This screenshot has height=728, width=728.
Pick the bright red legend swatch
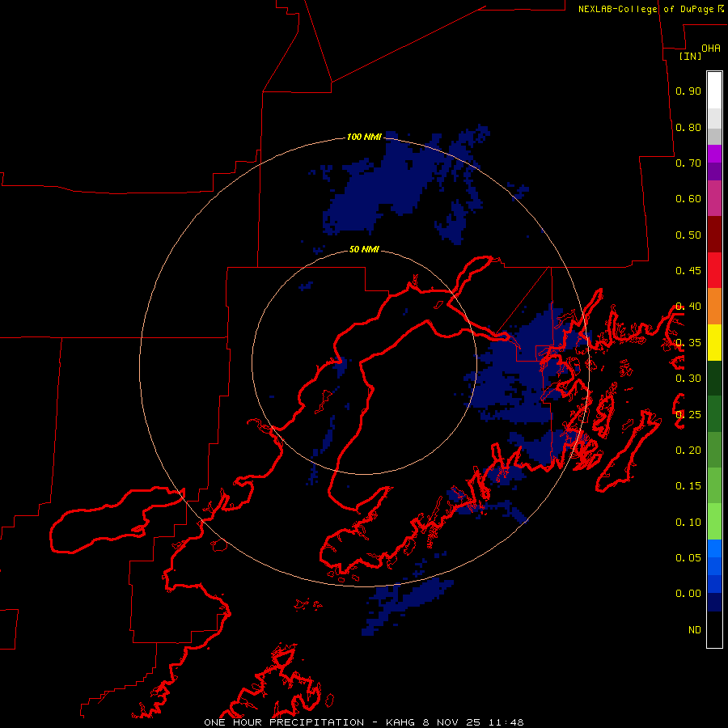(x=714, y=270)
